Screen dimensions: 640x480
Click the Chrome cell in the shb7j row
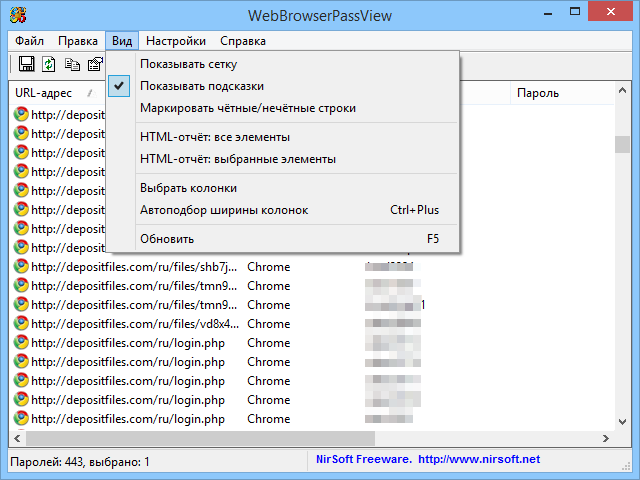point(269,267)
